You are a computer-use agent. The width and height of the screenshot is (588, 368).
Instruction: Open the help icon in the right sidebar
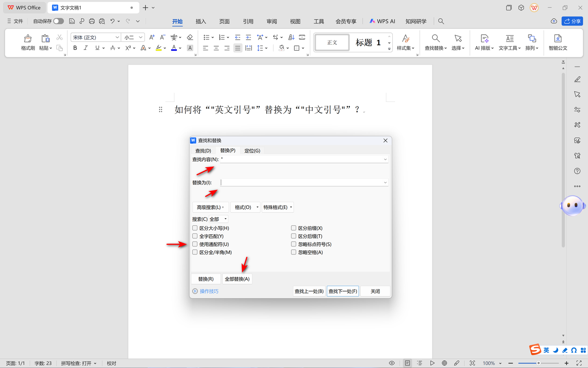point(577,171)
